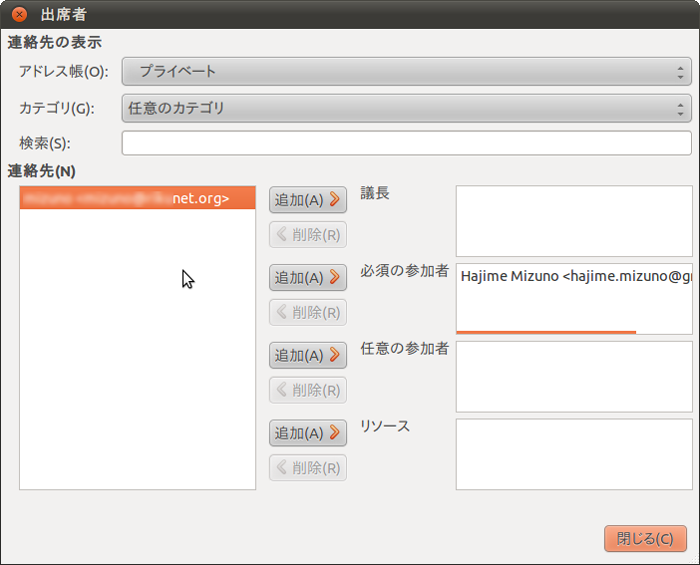Select the Hajime Mizuno entry in 必須の参加者

(575, 276)
